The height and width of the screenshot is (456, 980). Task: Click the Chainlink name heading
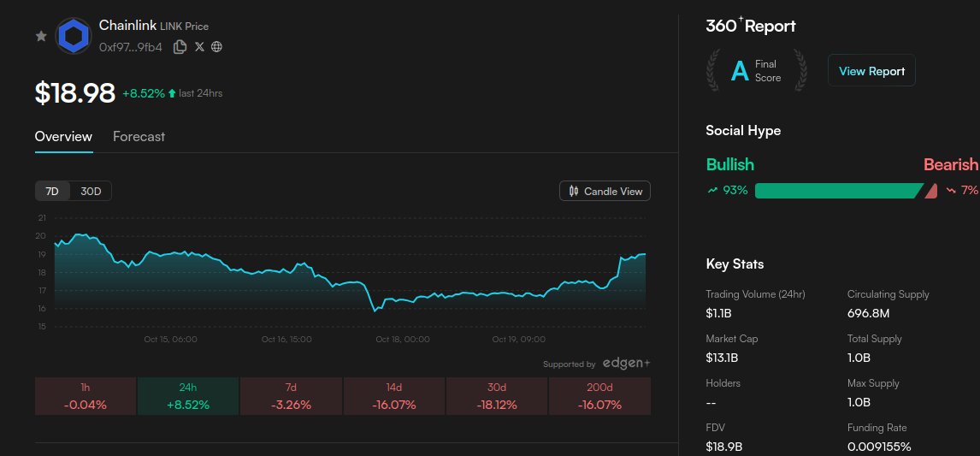128,26
